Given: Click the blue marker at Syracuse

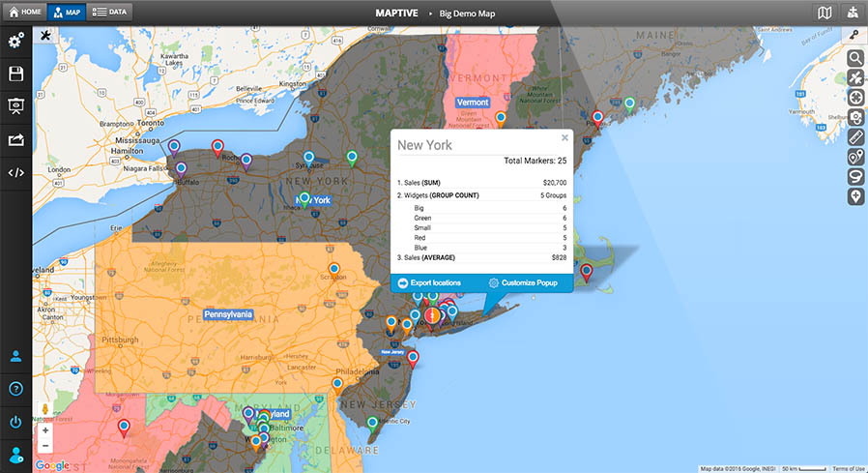Looking at the screenshot, I should [x=309, y=159].
